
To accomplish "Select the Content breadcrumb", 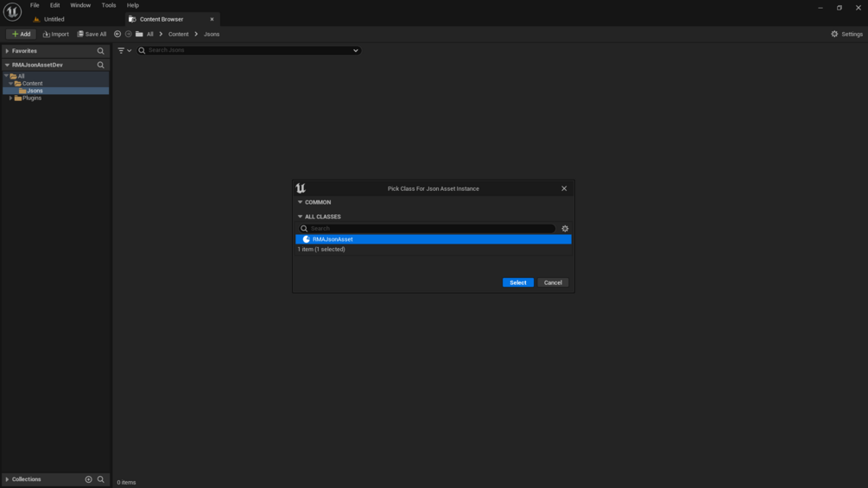I will pos(178,35).
